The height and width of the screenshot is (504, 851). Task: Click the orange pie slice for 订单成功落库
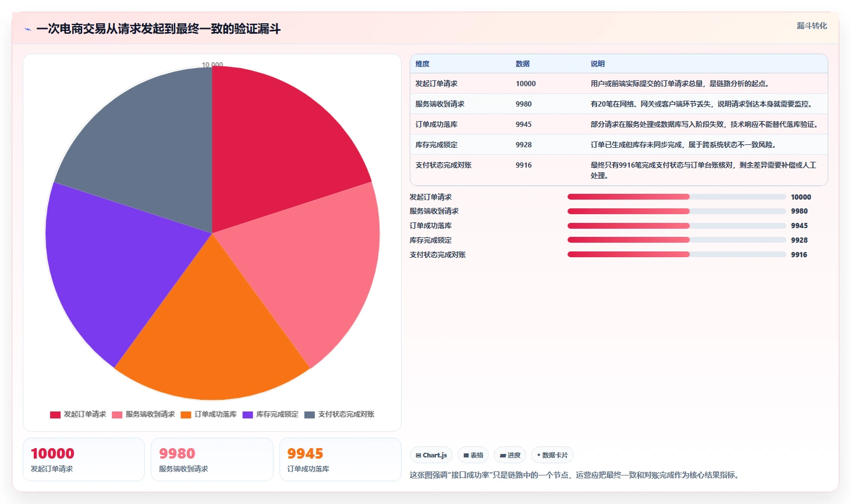coord(212,343)
